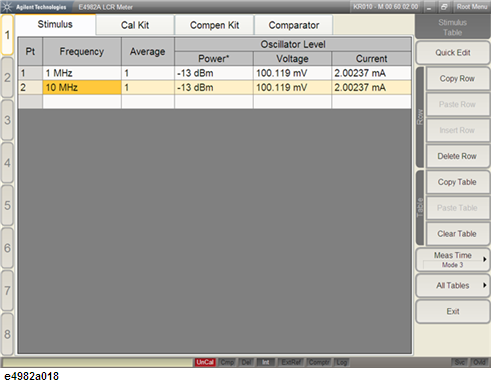Select the -13 dBm power cell in row 2
This screenshot has height=382, width=491.
point(214,88)
